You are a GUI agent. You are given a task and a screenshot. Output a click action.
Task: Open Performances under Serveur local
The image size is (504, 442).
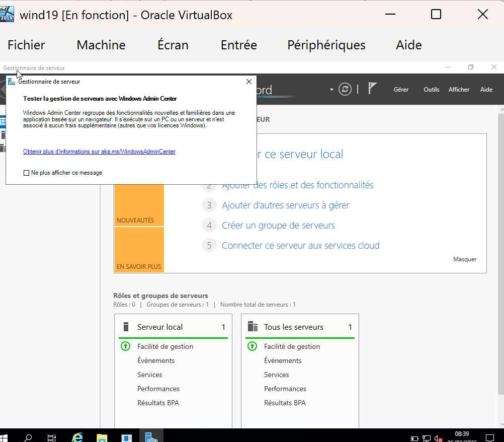click(x=158, y=389)
